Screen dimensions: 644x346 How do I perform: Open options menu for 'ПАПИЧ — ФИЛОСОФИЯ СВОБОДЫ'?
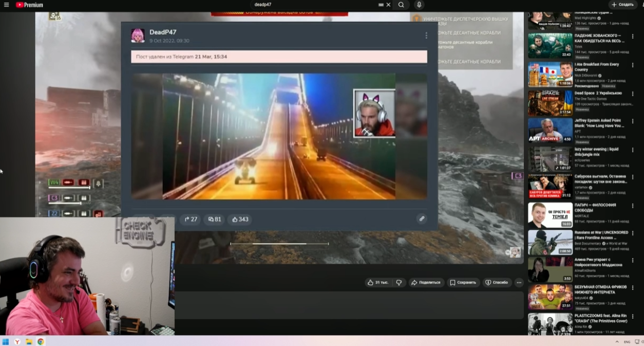pos(633,206)
